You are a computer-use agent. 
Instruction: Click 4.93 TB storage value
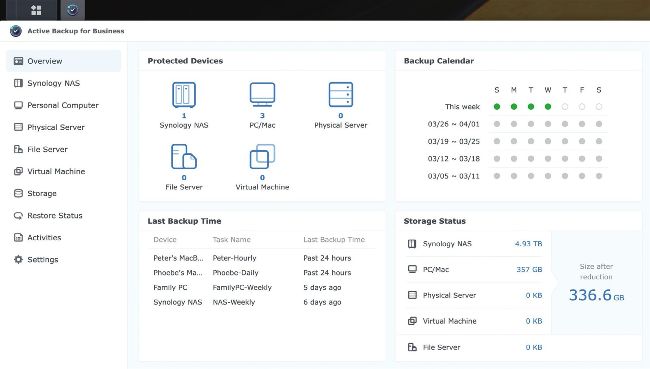(x=529, y=244)
